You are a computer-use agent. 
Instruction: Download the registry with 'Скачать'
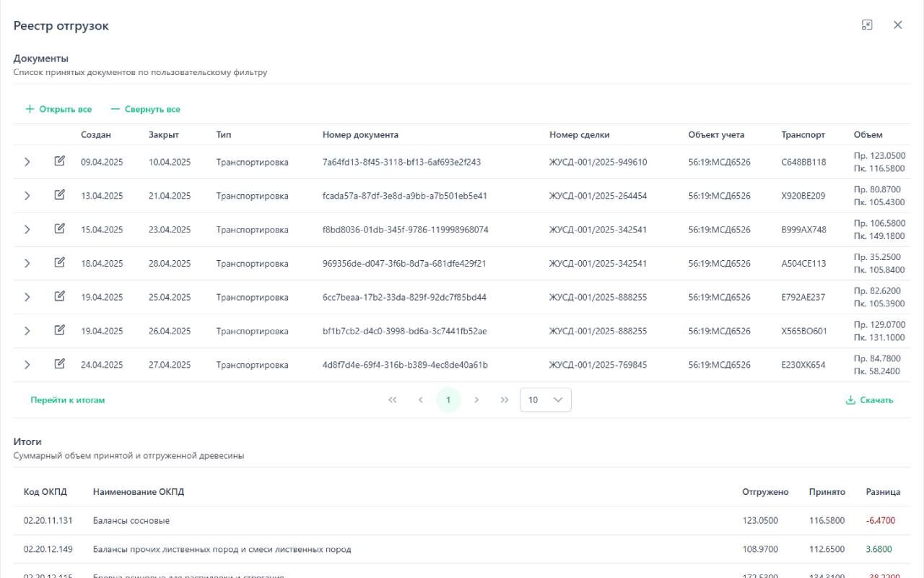point(869,400)
